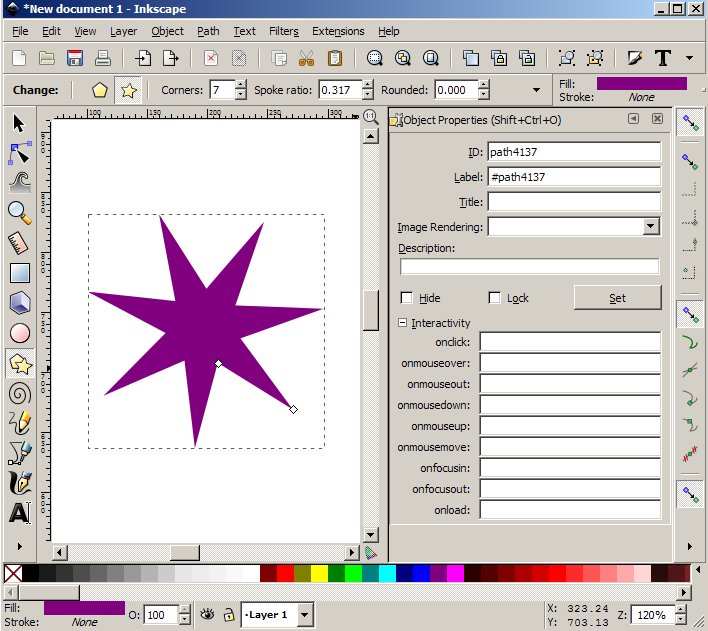Open the Extensions menu

pyautogui.click(x=338, y=31)
